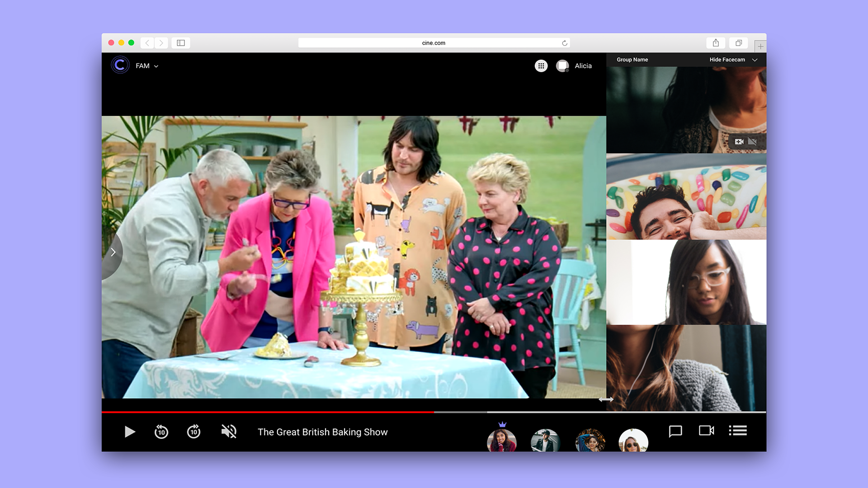Toggle the camera-off icon on facecam

tap(752, 142)
